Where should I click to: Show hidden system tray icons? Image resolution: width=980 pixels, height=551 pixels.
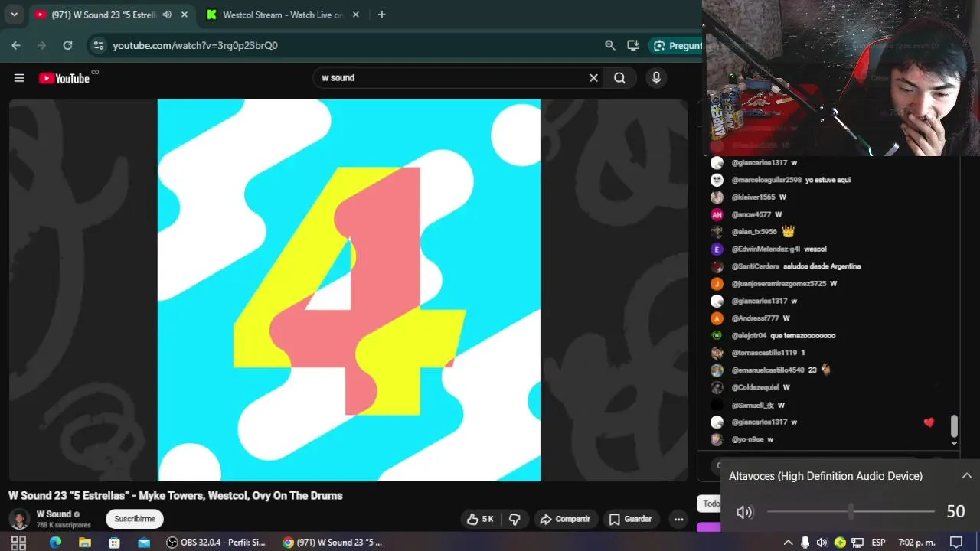click(788, 543)
